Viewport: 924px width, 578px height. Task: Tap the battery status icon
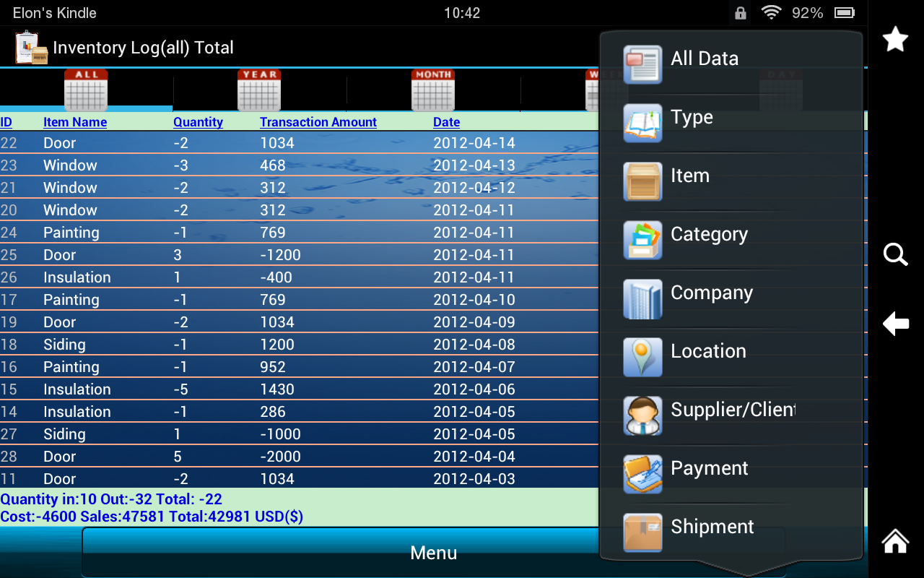point(845,13)
